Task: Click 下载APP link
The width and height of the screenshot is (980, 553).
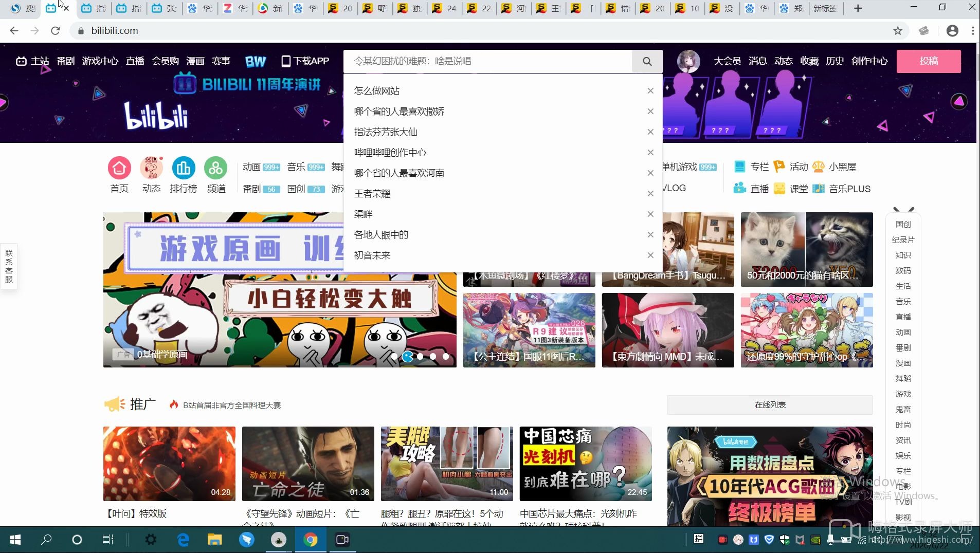Action: (x=305, y=61)
